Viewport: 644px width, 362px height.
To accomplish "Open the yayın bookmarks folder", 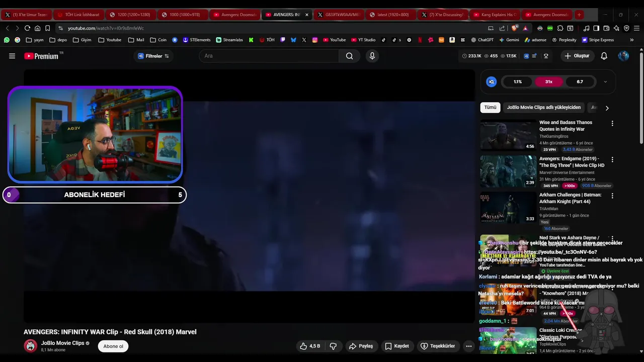I will [x=35, y=40].
